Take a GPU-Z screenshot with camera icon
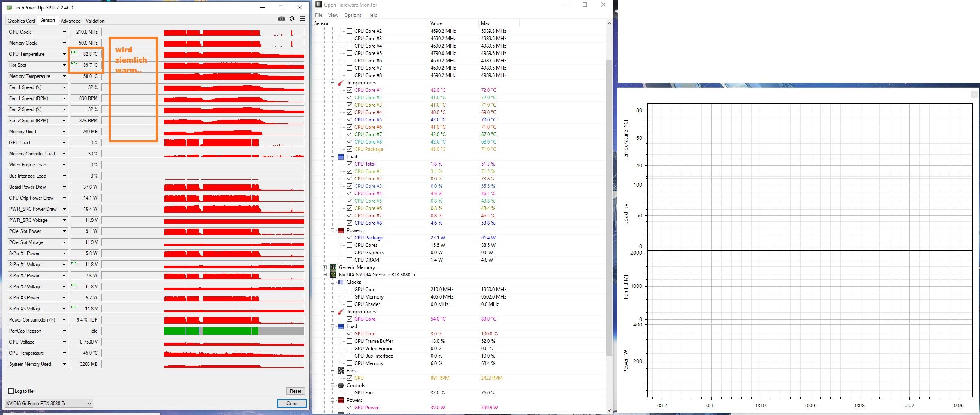 281,18
